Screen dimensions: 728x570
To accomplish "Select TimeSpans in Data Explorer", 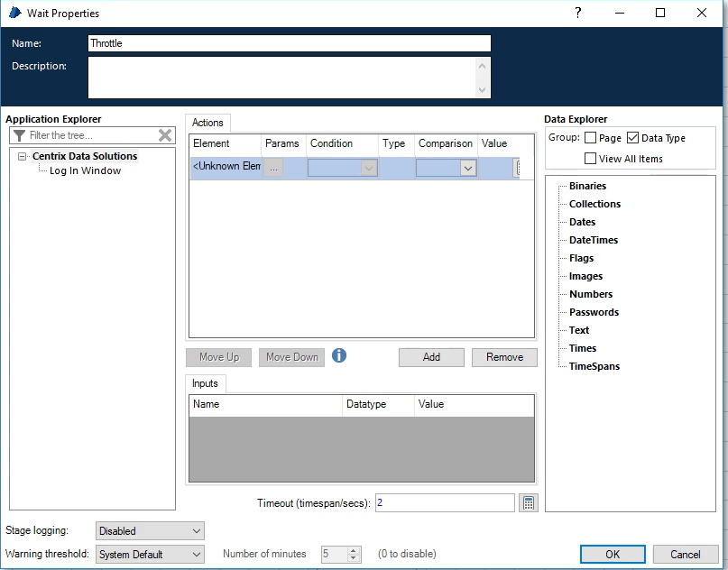I will pos(594,366).
